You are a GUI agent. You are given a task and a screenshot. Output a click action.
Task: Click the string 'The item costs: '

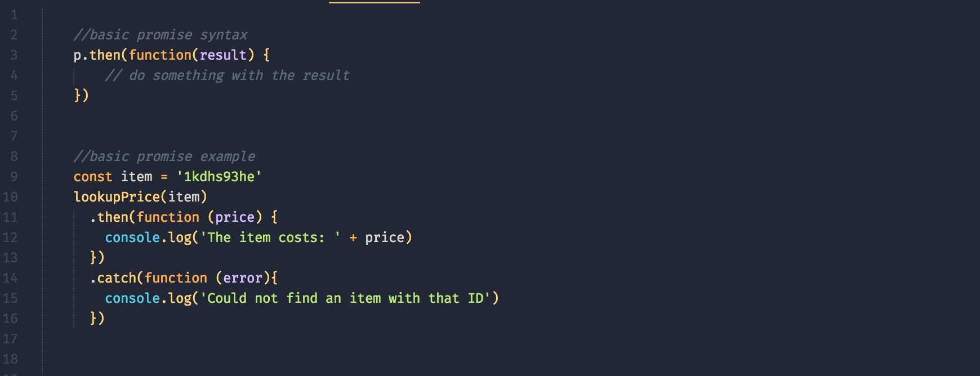[x=270, y=238]
